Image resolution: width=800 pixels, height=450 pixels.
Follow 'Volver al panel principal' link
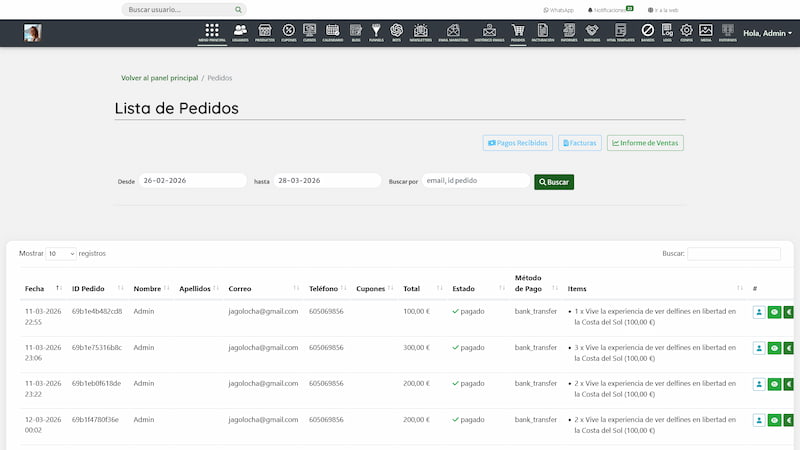point(158,77)
